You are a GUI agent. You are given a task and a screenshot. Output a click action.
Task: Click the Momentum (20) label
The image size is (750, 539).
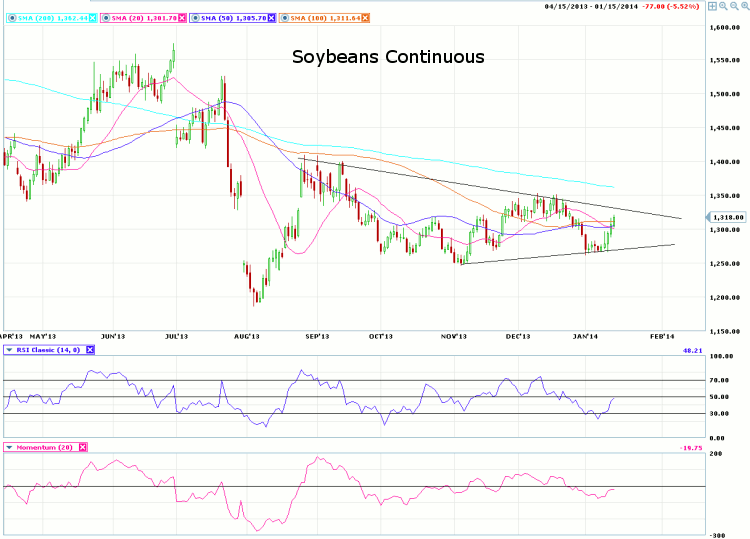coord(45,447)
